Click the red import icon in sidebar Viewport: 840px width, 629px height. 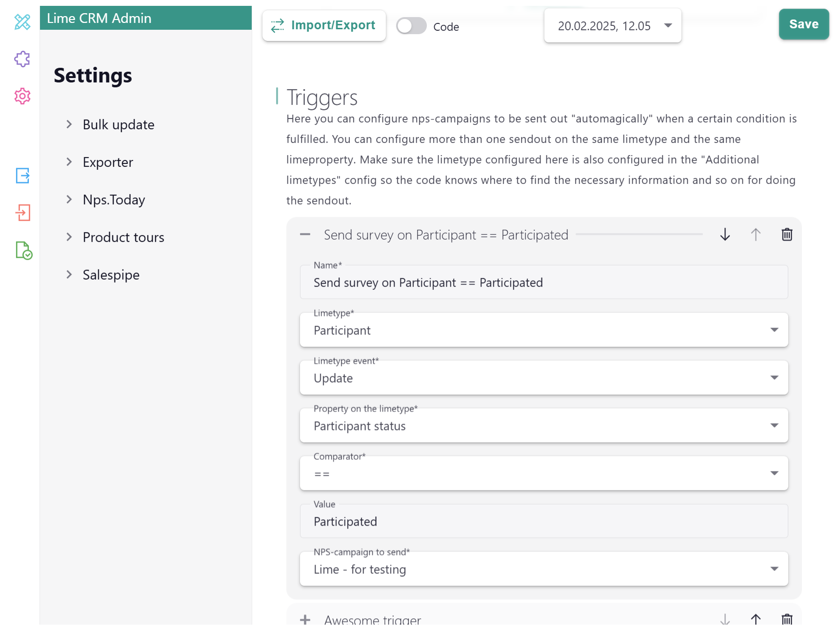(x=22, y=213)
